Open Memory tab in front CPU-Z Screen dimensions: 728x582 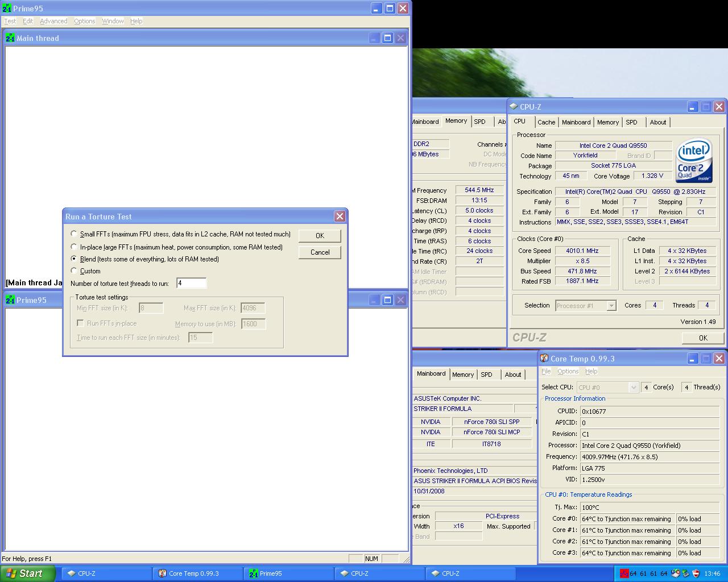pos(608,122)
